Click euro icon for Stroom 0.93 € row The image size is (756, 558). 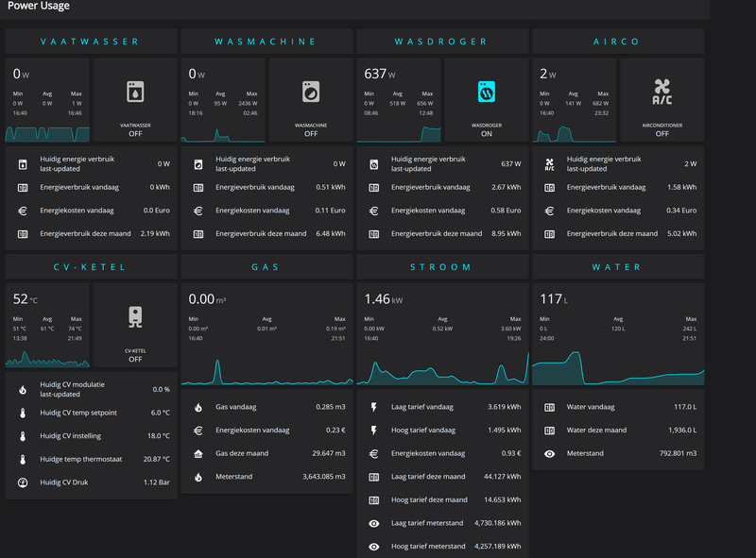click(x=373, y=453)
